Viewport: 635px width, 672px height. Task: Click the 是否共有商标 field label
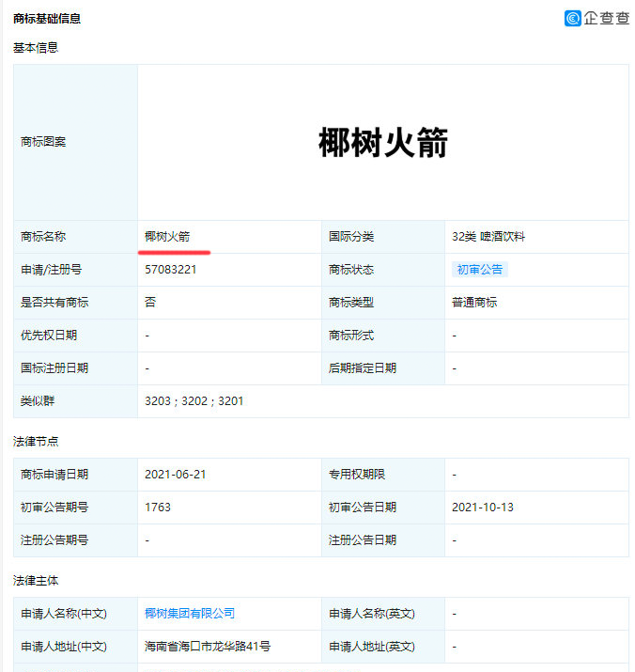pyautogui.click(x=54, y=303)
